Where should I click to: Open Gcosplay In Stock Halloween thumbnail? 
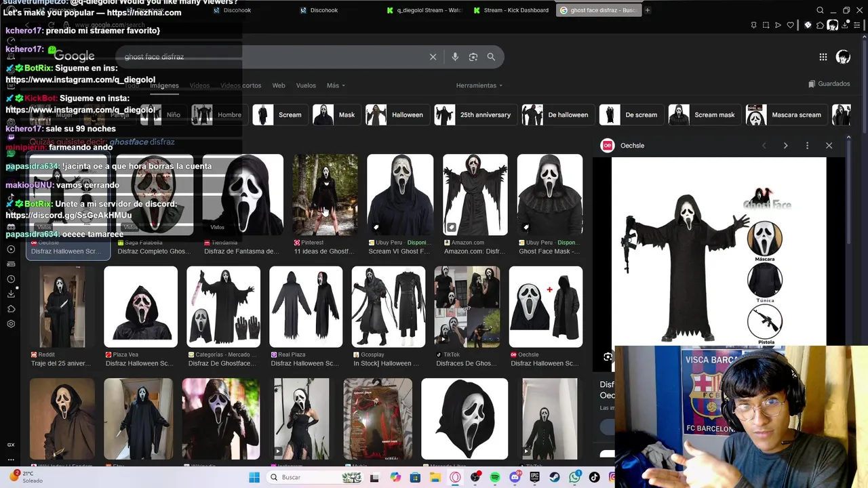tap(389, 306)
